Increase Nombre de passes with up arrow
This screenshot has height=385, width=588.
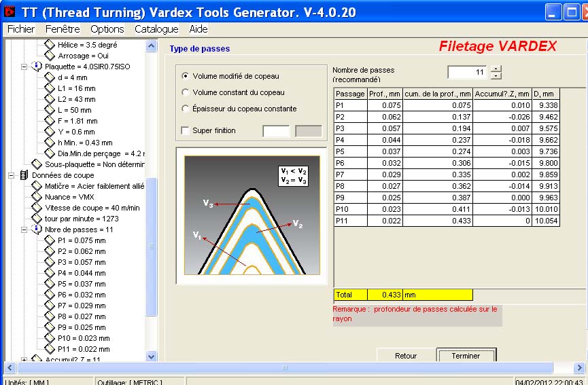pos(496,69)
